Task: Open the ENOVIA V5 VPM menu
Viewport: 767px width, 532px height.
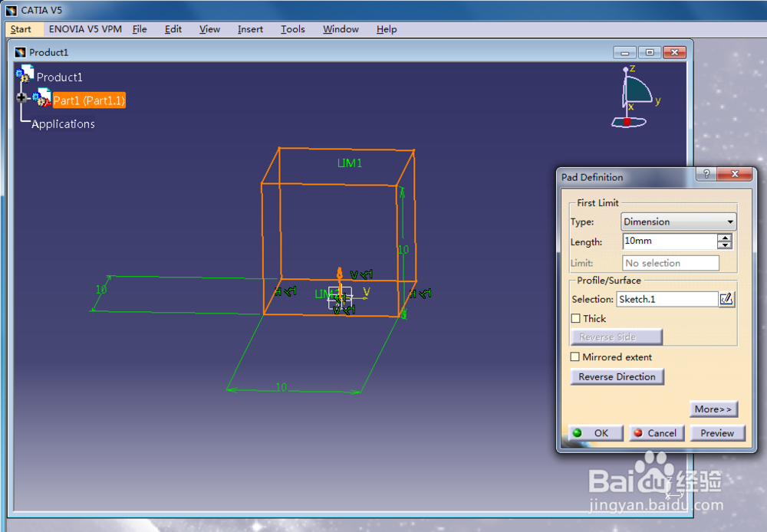Action: click(85, 29)
